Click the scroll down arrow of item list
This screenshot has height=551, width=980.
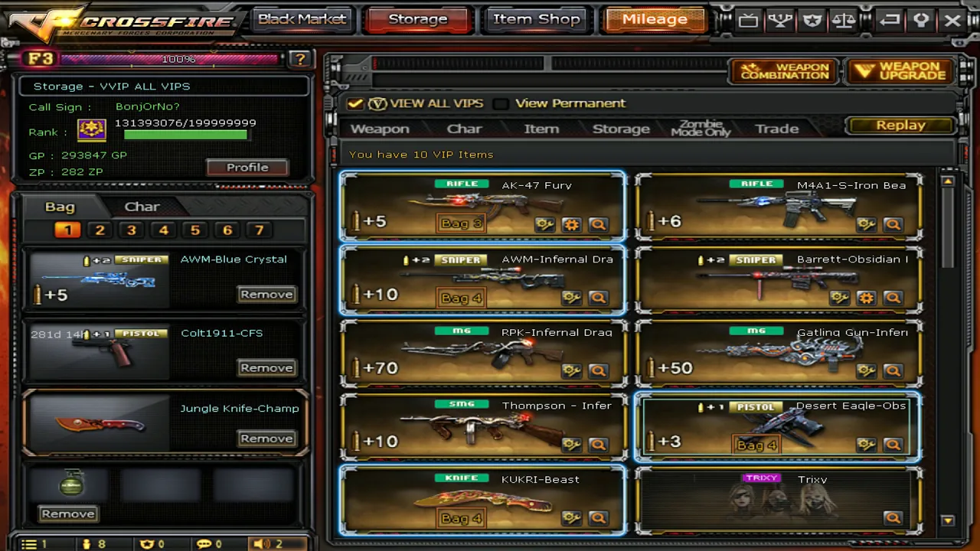point(948,520)
